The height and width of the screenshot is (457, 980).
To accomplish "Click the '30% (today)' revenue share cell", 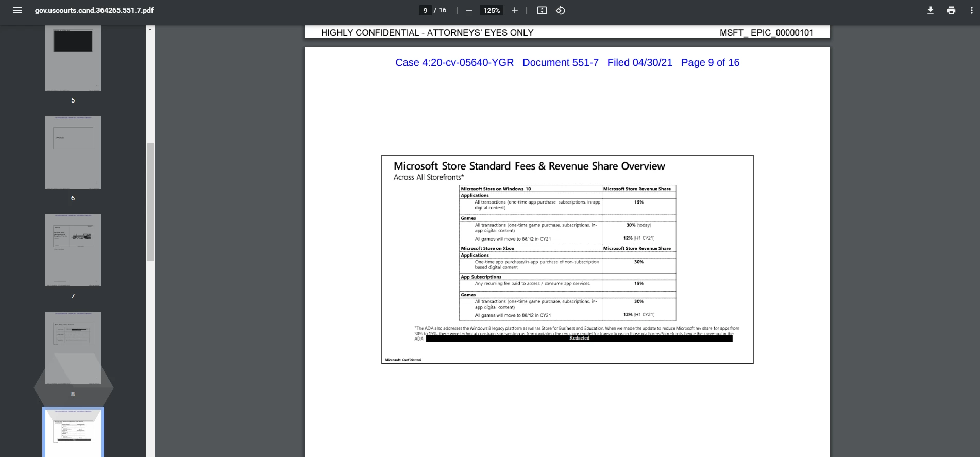I will pyautogui.click(x=639, y=225).
